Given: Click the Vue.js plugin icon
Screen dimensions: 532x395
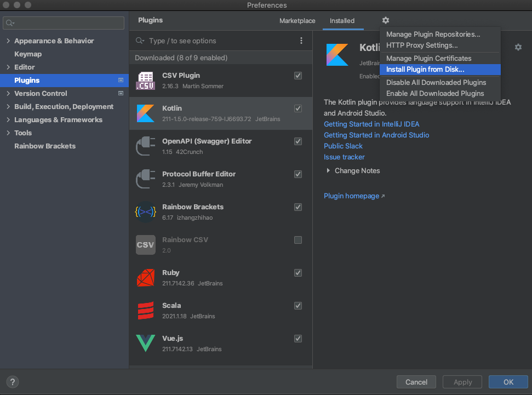Looking at the screenshot, I should pyautogui.click(x=146, y=343).
